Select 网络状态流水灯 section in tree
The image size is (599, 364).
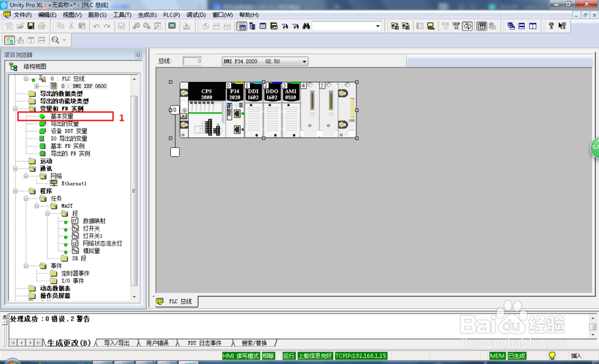click(x=102, y=243)
